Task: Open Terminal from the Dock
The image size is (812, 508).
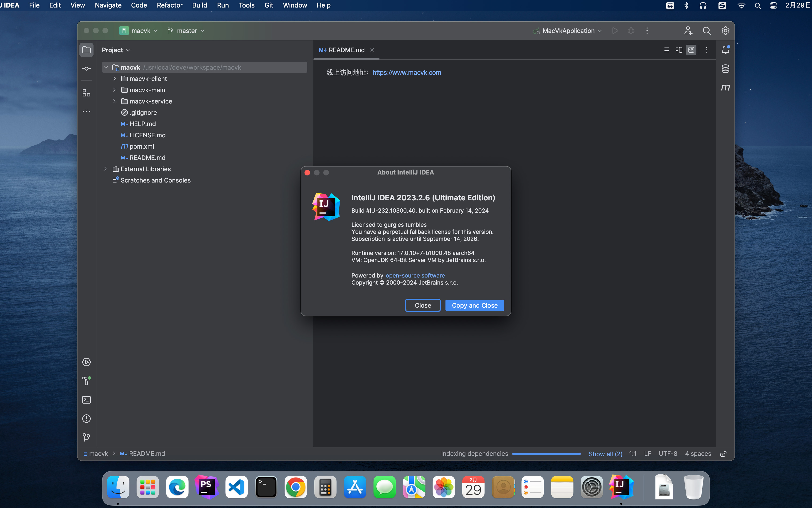Action: pyautogui.click(x=266, y=487)
